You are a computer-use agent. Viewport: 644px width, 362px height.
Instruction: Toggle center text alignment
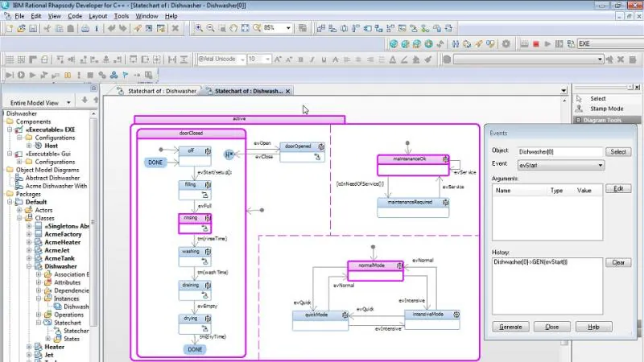358,60
